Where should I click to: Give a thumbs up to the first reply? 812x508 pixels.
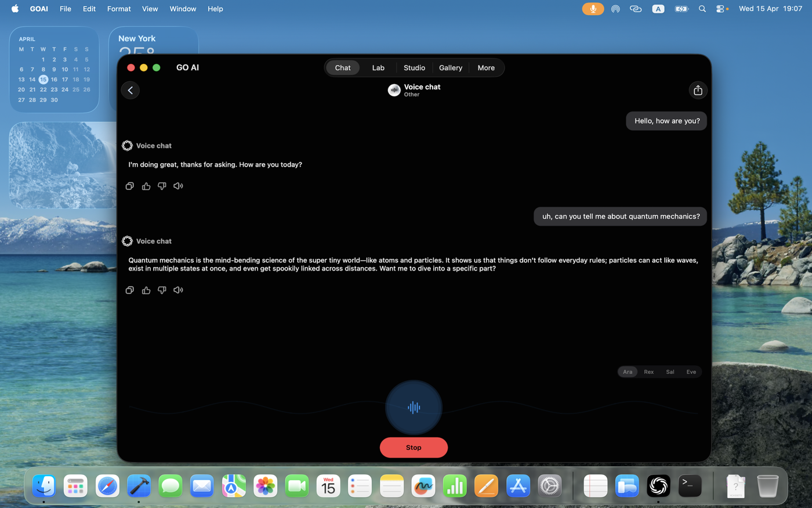click(x=146, y=186)
